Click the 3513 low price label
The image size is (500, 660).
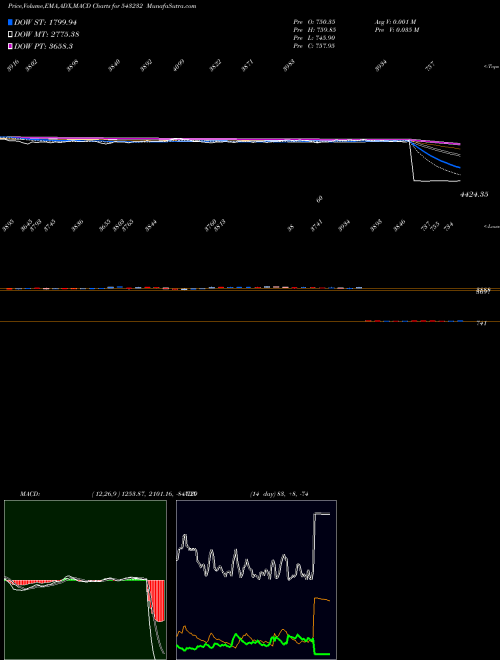coord(220,225)
